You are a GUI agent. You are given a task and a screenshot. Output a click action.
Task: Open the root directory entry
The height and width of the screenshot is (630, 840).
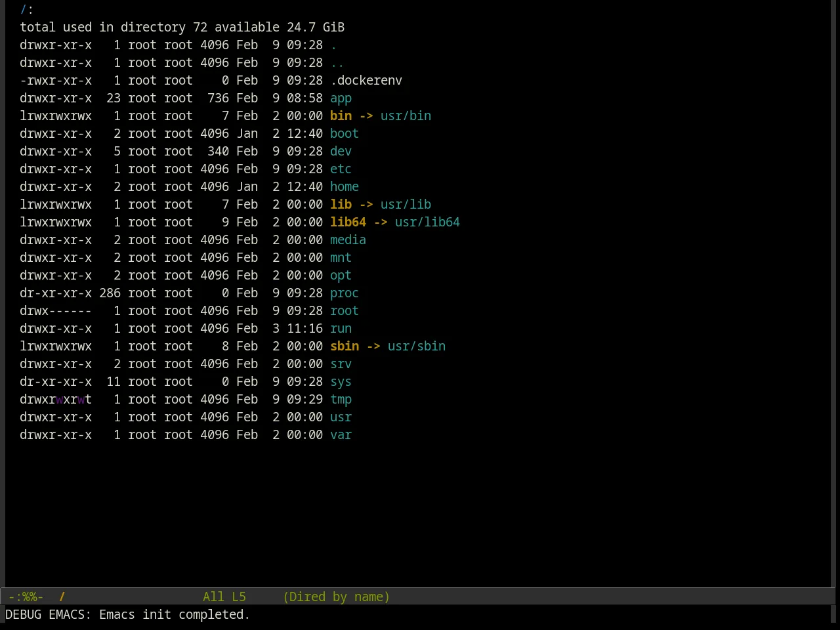(x=345, y=310)
